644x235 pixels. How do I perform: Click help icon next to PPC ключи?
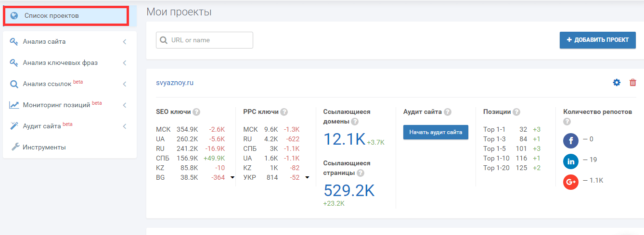tap(284, 112)
